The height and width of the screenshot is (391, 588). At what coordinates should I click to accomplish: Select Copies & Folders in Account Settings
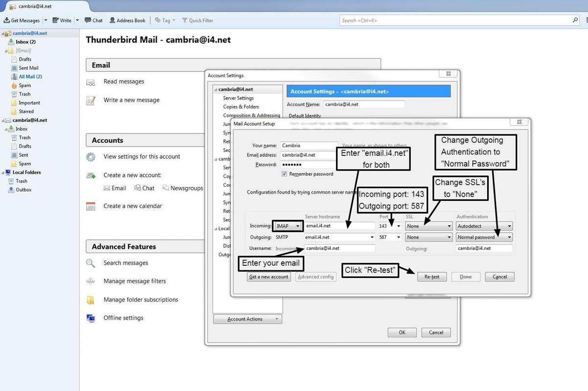241,107
